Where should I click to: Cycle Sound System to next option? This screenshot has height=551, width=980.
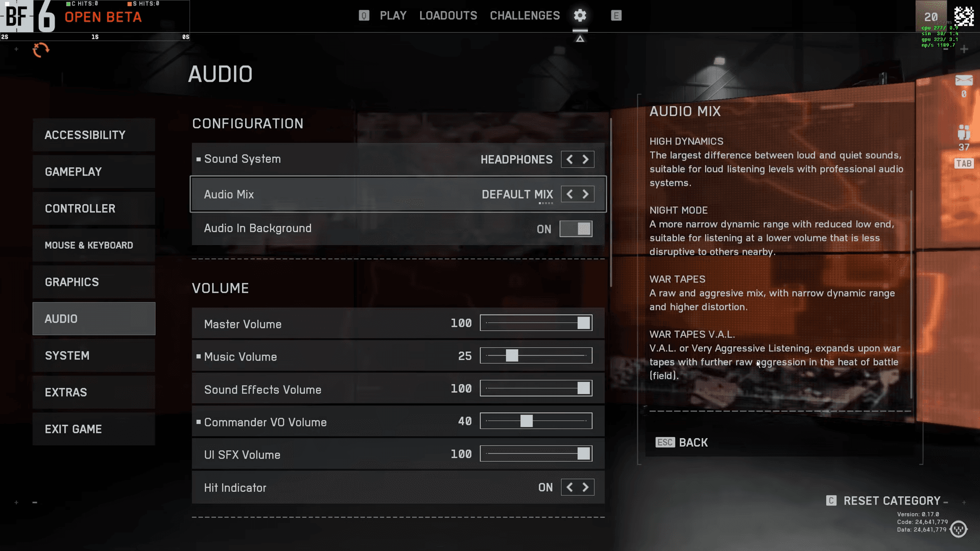586,159
